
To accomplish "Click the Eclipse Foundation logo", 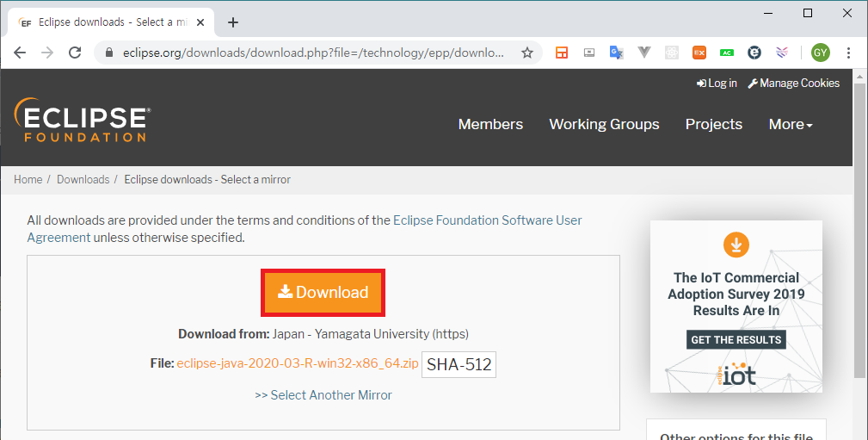I will point(82,121).
